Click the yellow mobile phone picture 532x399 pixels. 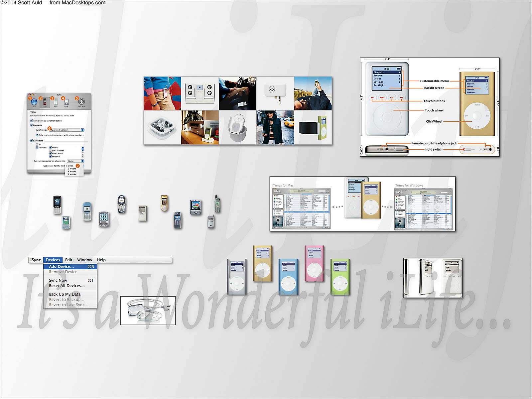pos(164,203)
